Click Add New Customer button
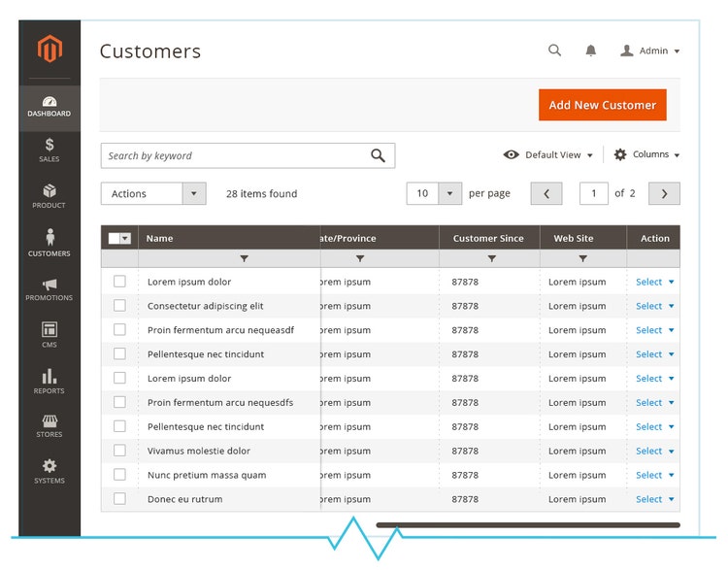This screenshot has height=570, width=728. click(602, 105)
